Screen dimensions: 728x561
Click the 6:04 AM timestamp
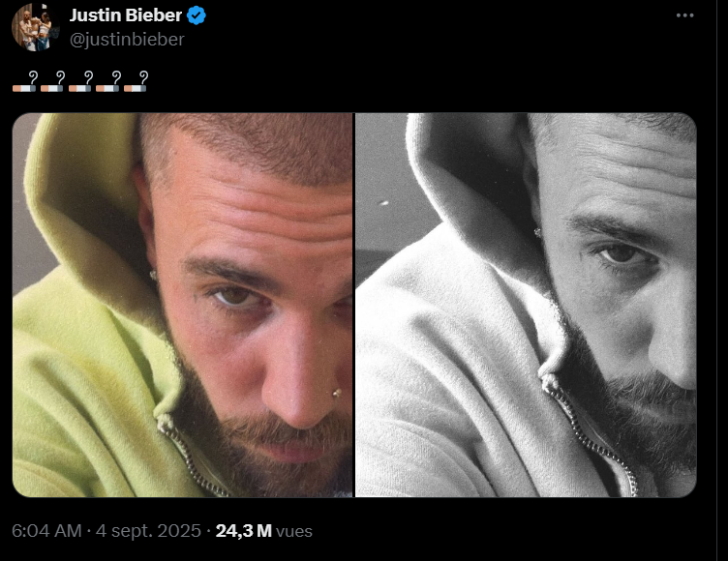coord(47,531)
